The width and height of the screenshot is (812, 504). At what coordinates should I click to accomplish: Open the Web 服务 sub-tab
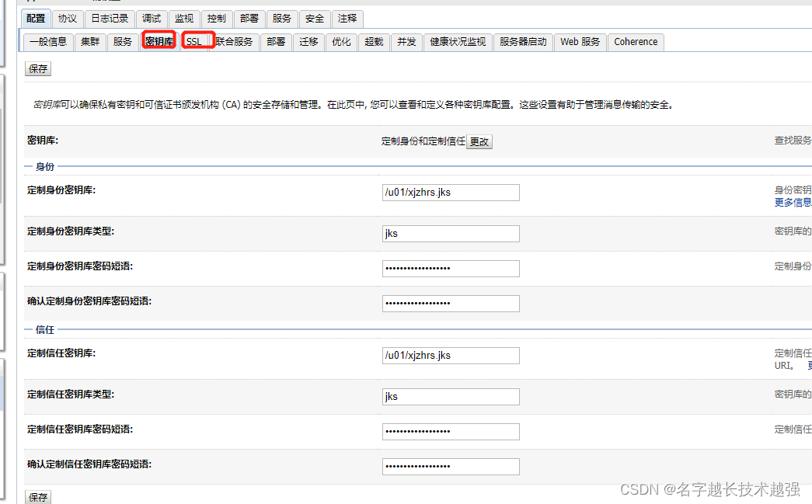580,42
